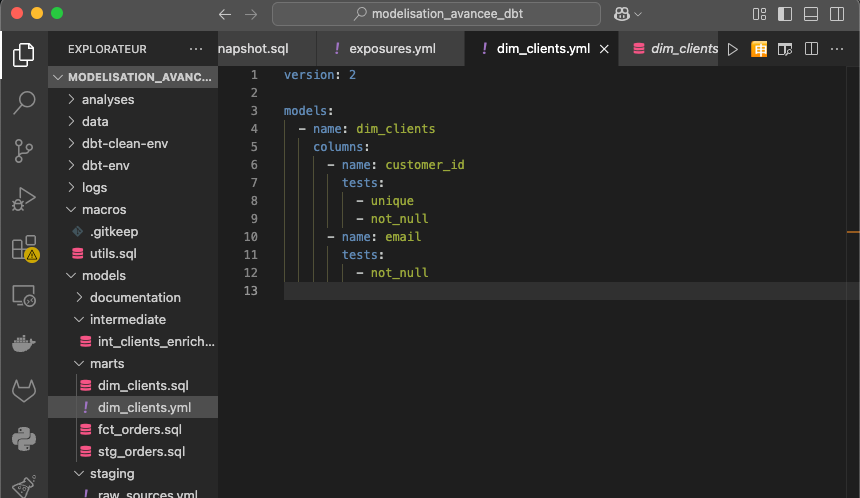
Task: Open stg_orders.sql file
Action: click(133, 451)
